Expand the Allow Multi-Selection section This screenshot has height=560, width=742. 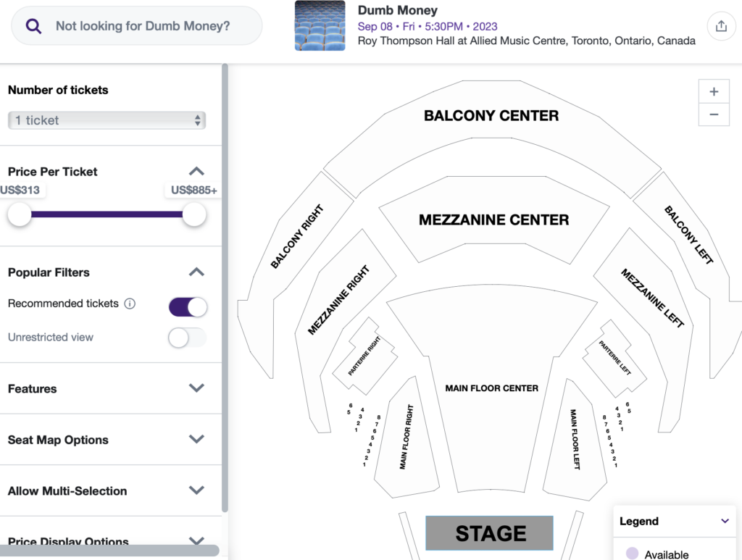point(196,490)
